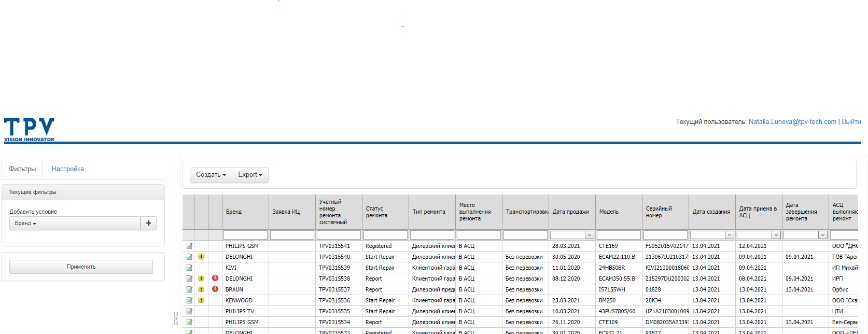Open the Бренд condition dropdown
The width and height of the screenshot is (868, 334).
(75, 223)
